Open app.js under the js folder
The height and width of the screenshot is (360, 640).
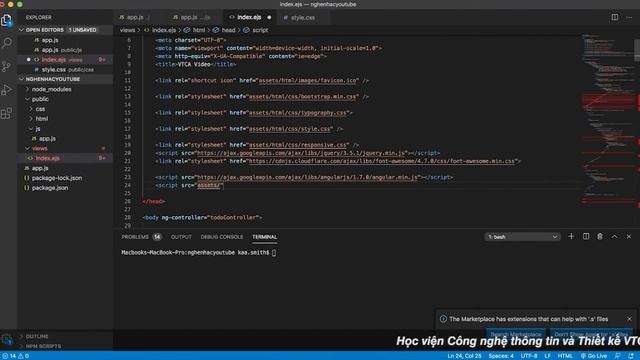pyautogui.click(x=47, y=138)
